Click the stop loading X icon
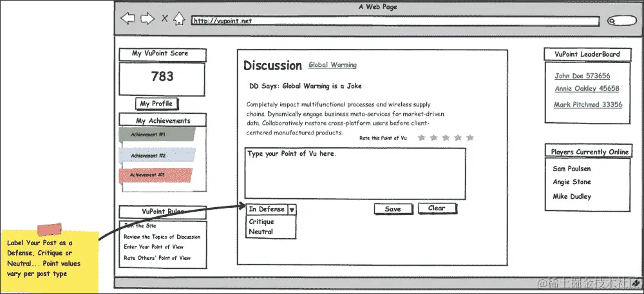The image size is (644, 294). (164, 19)
